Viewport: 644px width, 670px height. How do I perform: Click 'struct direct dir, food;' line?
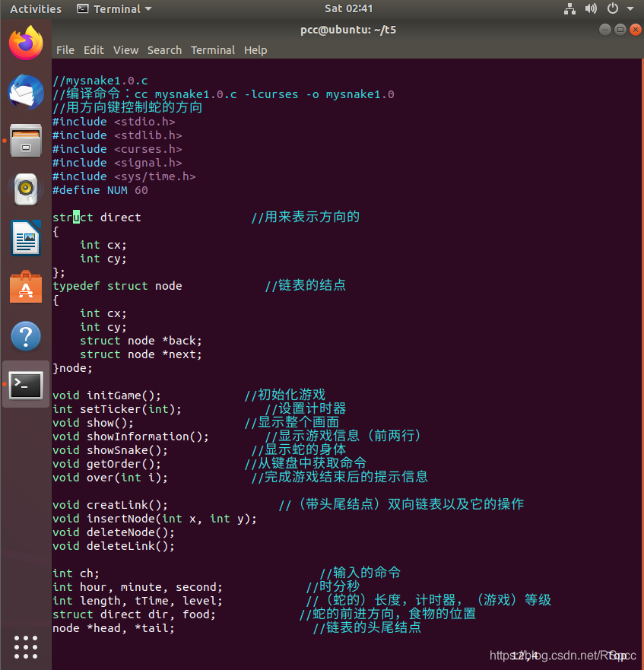(134, 614)
